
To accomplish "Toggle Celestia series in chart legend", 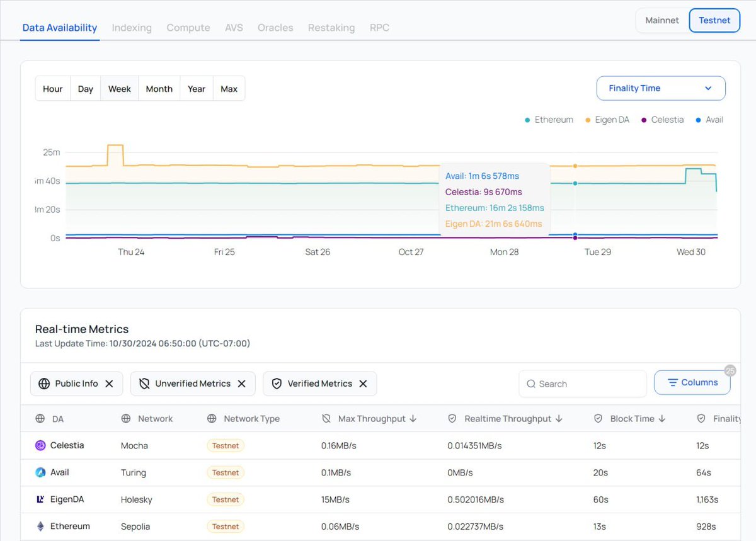I will 662,120.
